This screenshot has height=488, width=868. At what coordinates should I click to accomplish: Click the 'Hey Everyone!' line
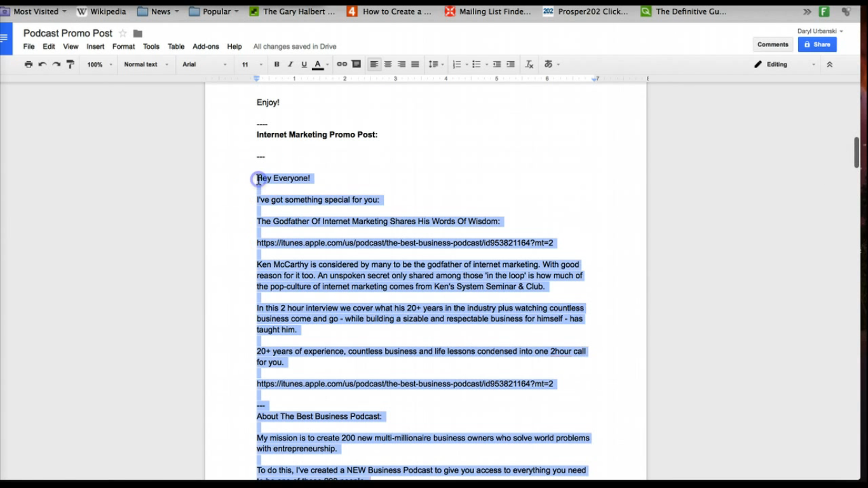[283, 179]
